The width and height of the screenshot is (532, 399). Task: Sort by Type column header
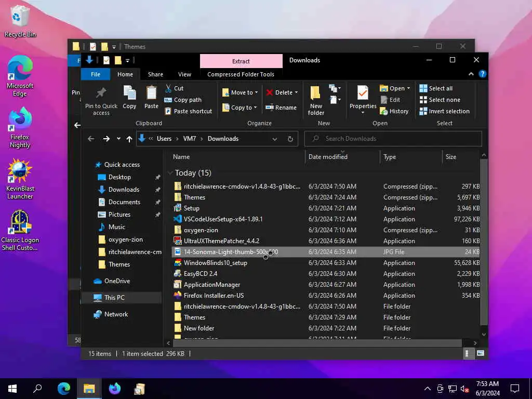[x=411, y=157]
